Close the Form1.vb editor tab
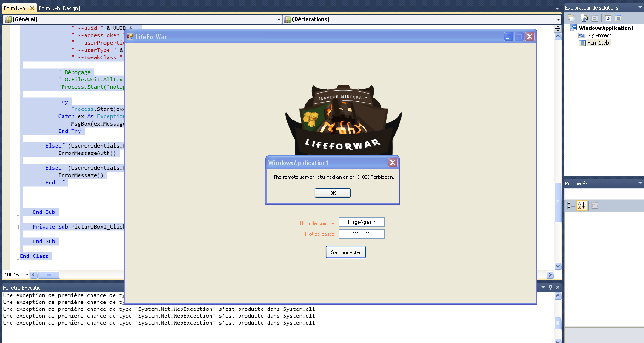Image resolution: width=644 pixels, height=343 pixels. pos(32,8)
